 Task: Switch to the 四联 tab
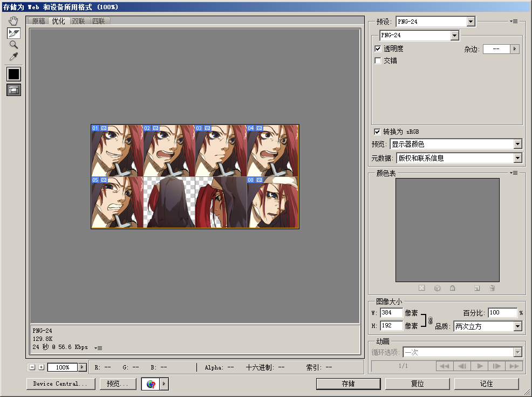[99, 21]
